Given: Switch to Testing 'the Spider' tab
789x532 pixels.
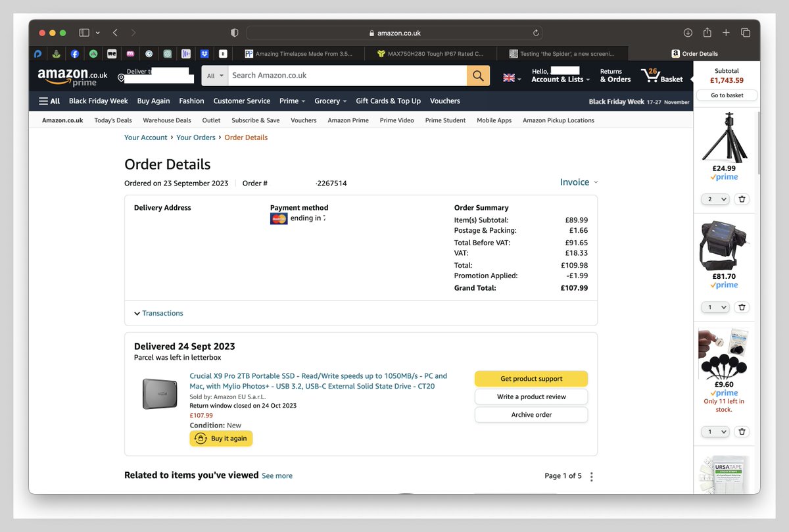Looking at the screenshot, I should pyautogui.click(x=562, y=53).
